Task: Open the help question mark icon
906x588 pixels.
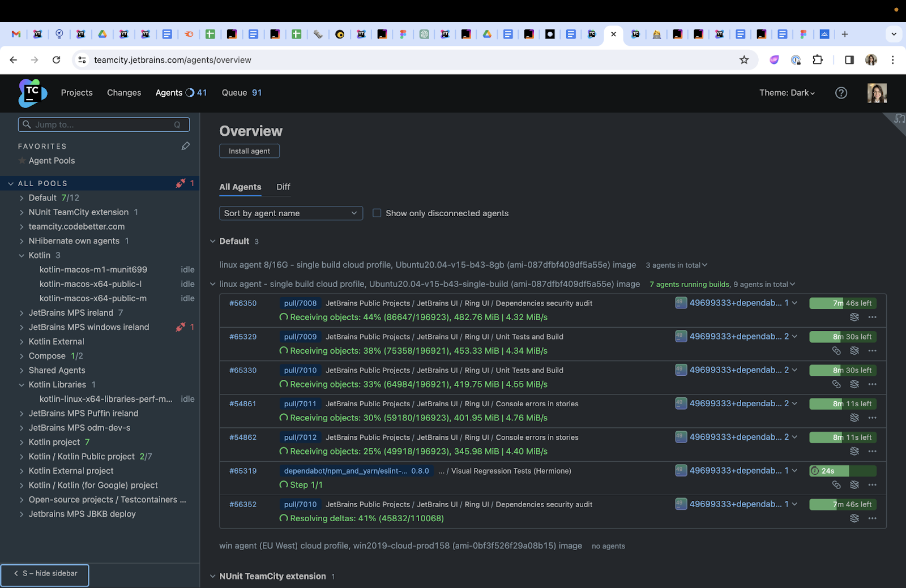Action: point(841,93)
